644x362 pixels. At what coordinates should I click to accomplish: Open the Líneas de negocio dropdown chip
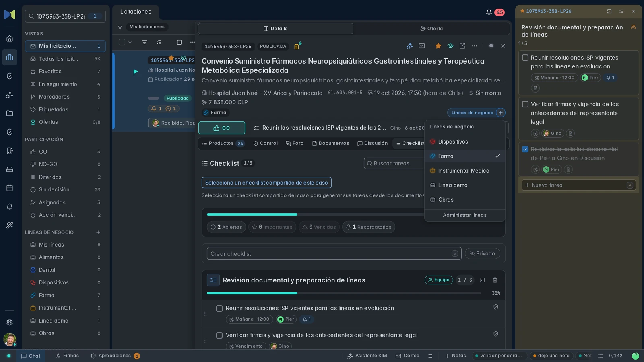pyautogui.click(x=472, y=113)
